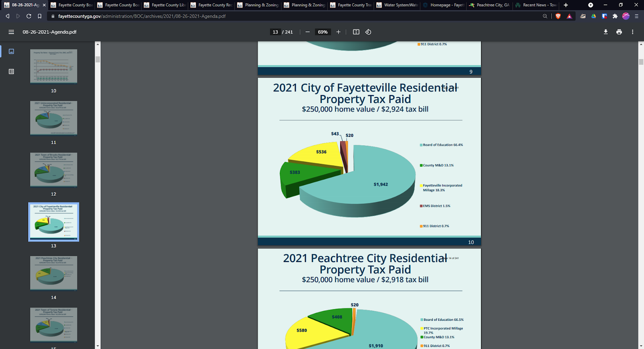Bookmark this page
644x349 pixels.
39,16
